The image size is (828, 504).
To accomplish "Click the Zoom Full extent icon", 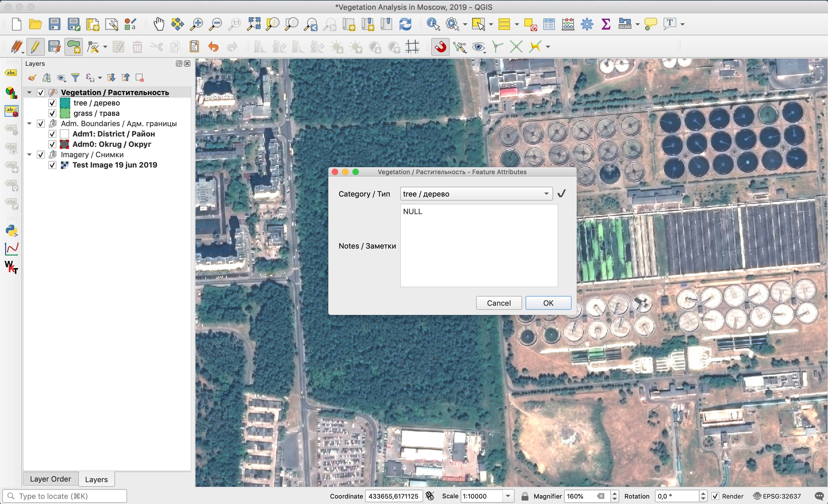I will [x=254, y=24].
